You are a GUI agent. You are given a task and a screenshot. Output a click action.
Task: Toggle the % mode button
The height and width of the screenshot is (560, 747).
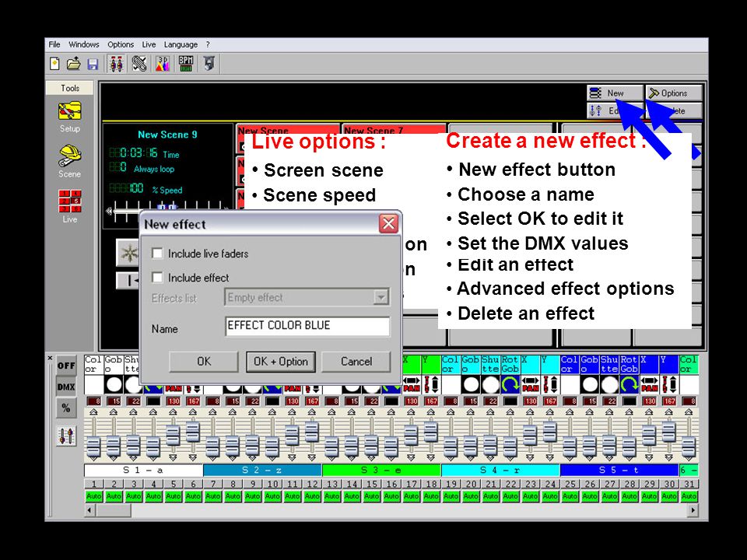pyautogui.click(x=66, y=408)
